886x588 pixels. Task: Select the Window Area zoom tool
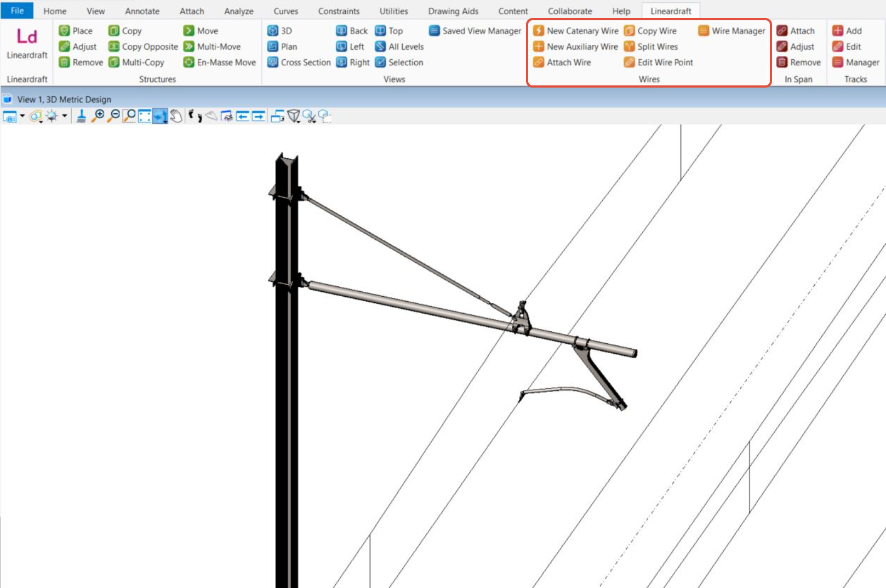point(129,116)
